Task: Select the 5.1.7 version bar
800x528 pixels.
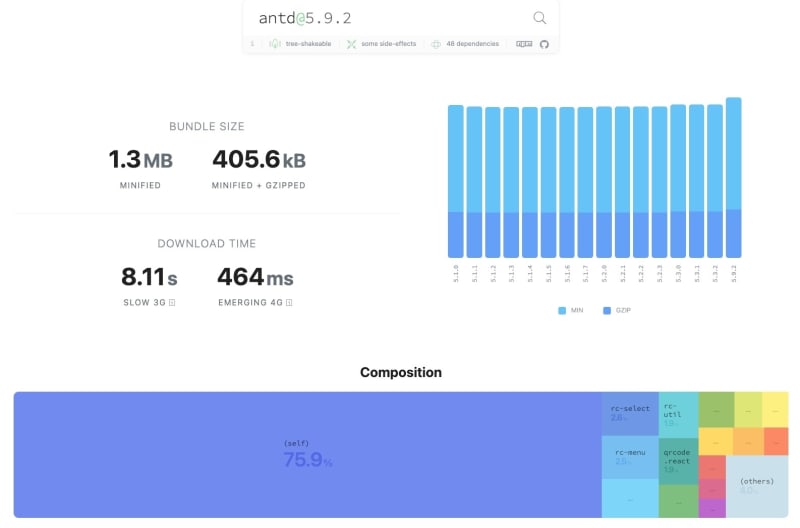Action: 585,182
